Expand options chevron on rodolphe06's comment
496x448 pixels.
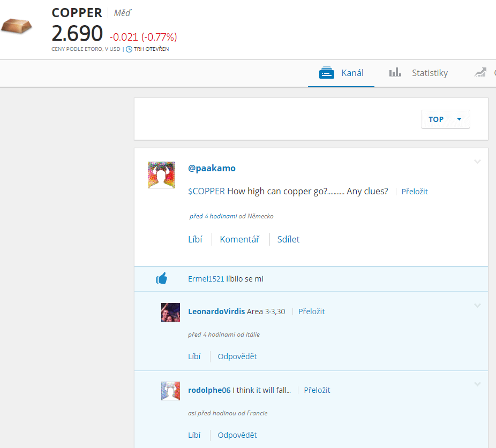tap(477, 384)
